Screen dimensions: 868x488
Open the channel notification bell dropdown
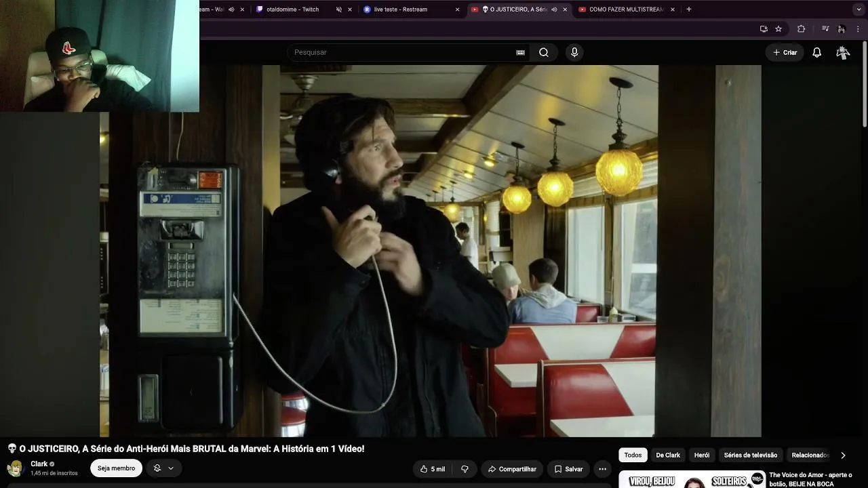tap(163, 468)
